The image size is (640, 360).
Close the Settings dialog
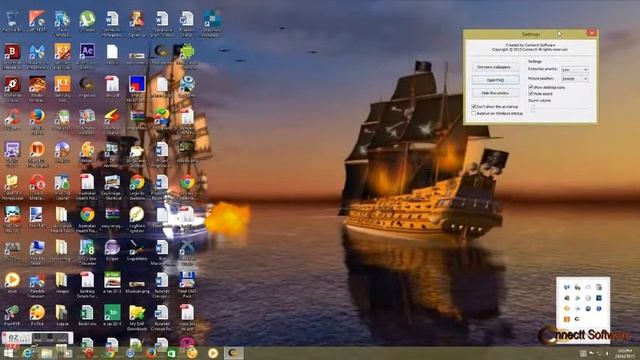[591, 33]
